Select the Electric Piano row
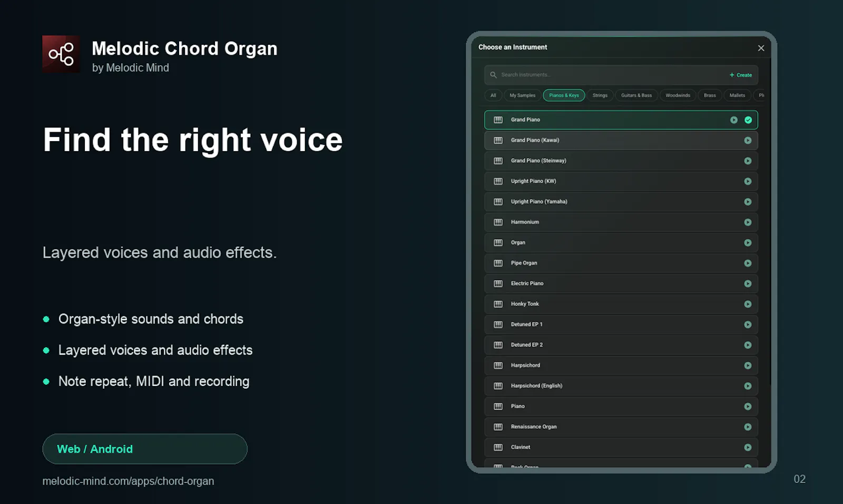843x504 pixels. 621,284
